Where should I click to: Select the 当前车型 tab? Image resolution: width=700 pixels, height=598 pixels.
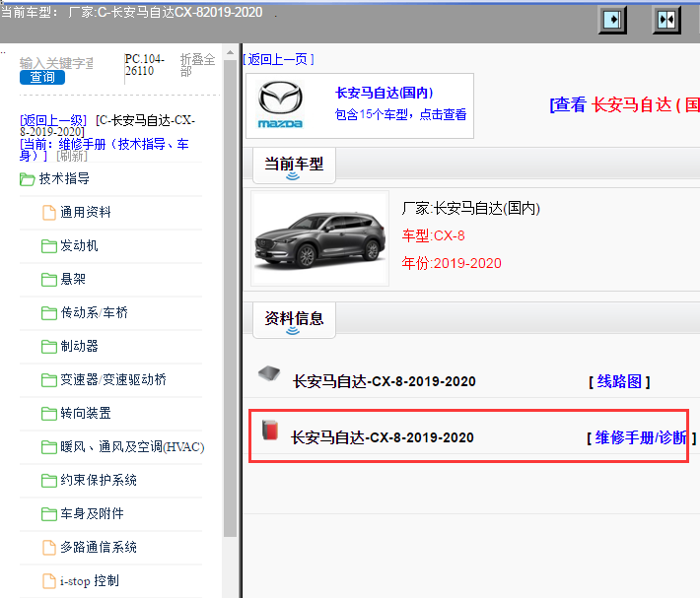pos(294,166)
